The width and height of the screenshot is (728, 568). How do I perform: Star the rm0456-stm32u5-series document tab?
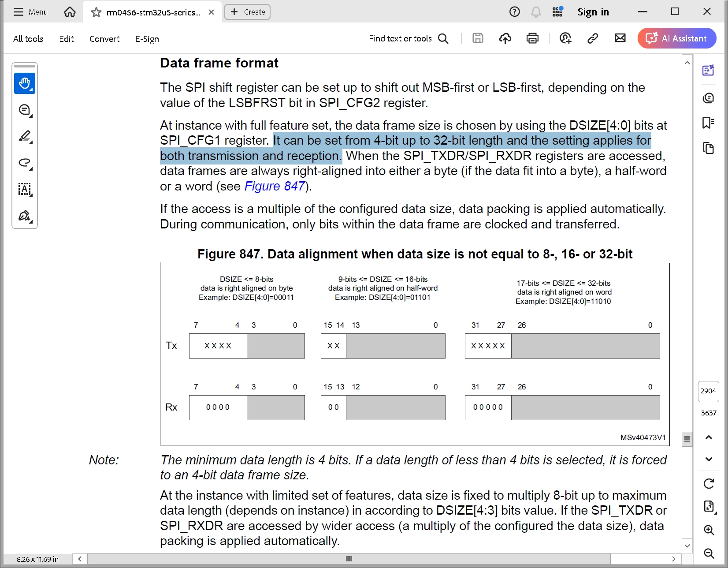pyautogui.click(x=96, y=12)
